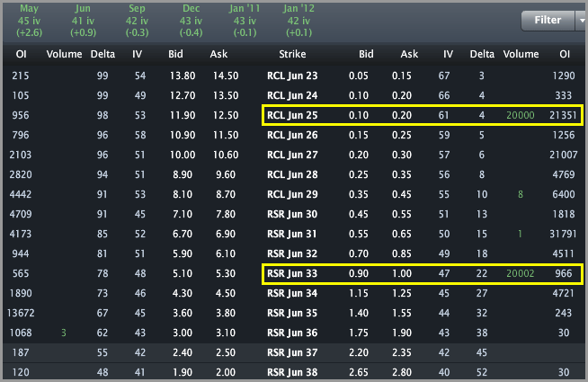588x382 pixels.
Task: Click the puts Delta column header
Action: [x=482, y=54]
